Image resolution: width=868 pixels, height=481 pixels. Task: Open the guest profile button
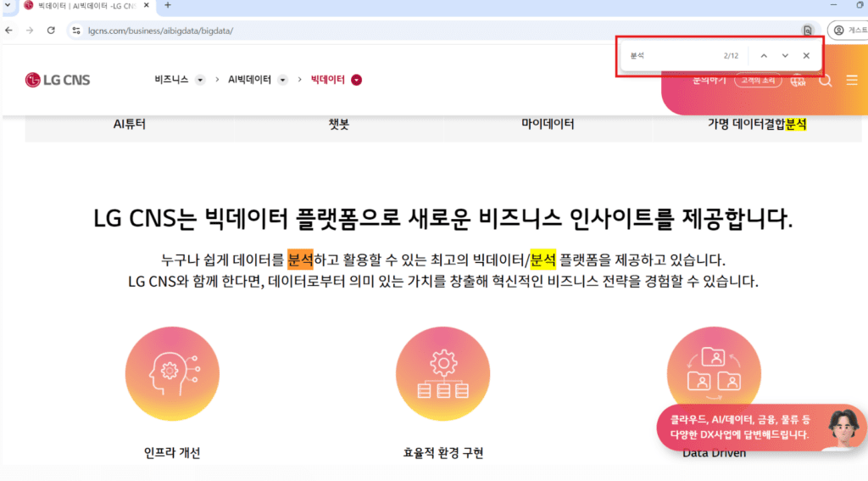pos(849,31)
